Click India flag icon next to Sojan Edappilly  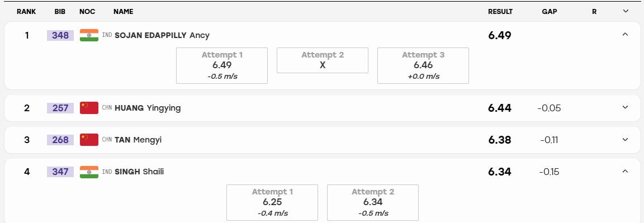click(x=89, y=35)
